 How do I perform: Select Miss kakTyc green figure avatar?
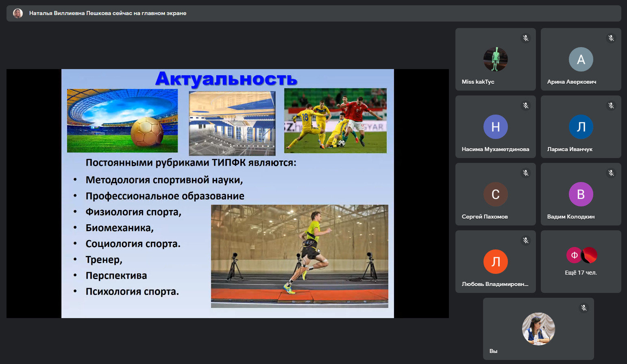(495, 59)
